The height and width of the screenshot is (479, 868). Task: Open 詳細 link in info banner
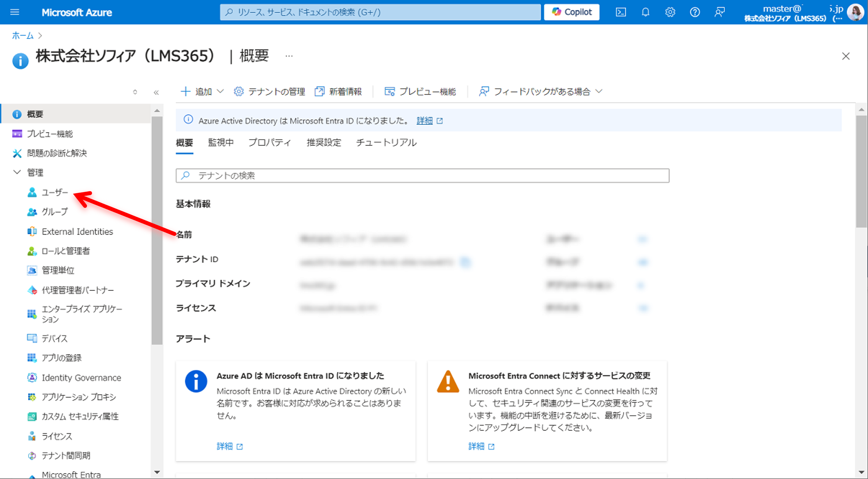coord(424,121)
